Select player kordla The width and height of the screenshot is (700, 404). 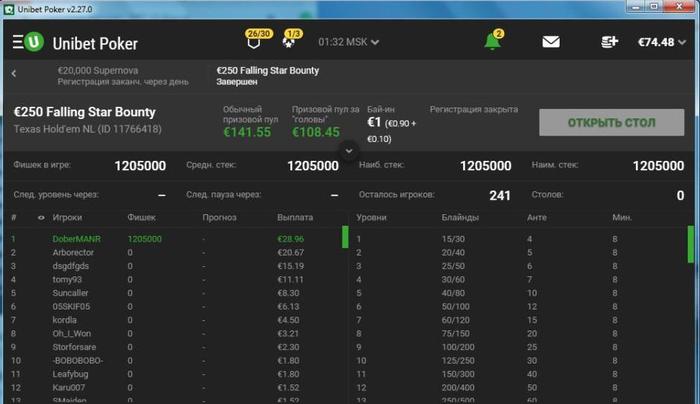click(64, 320)
